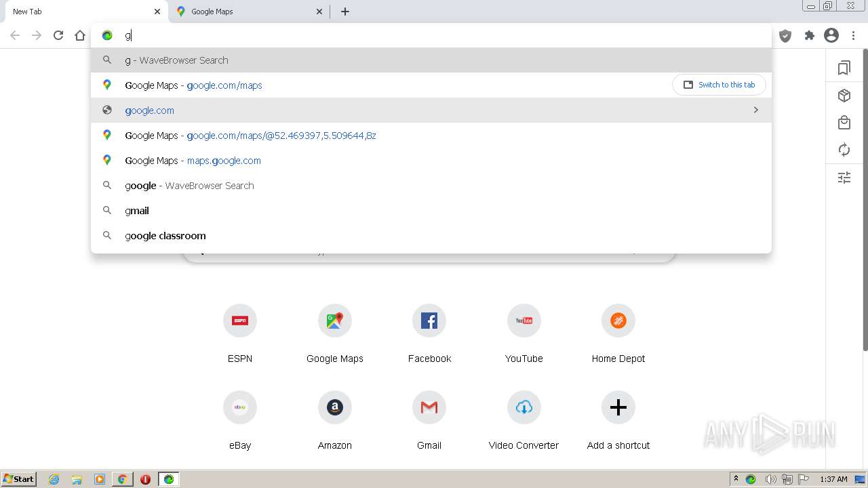Open the YouTube shortcut

[x=524, y=321]
